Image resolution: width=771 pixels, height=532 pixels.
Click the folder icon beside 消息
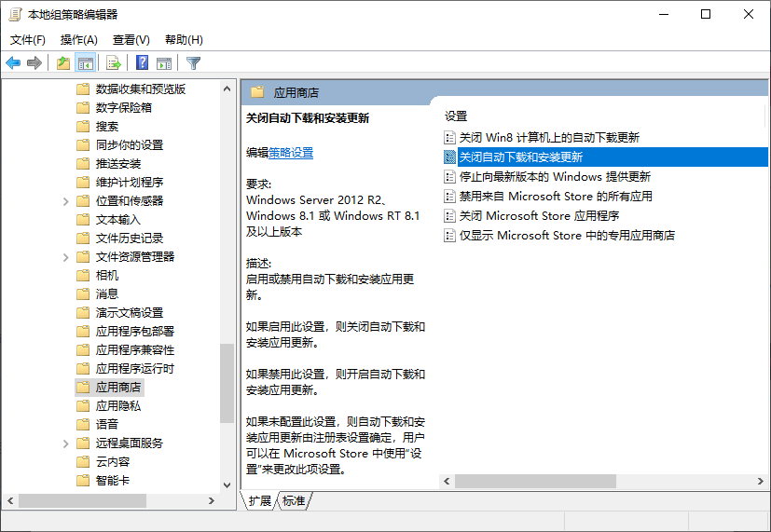tap(83, 293)
